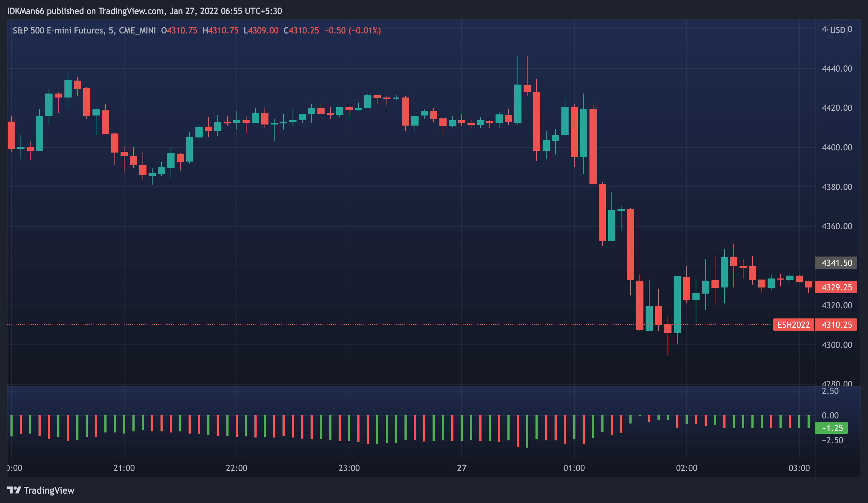This screenshot has height=503, width=868.
Task: Click the 03:00 time axis label
Action: [799, 468]
